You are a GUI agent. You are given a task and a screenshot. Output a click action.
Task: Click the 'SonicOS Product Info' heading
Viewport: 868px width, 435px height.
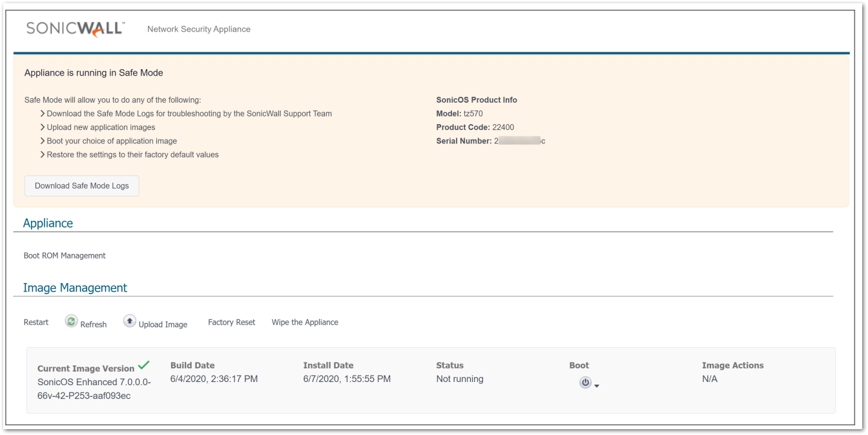click(477, 100)
